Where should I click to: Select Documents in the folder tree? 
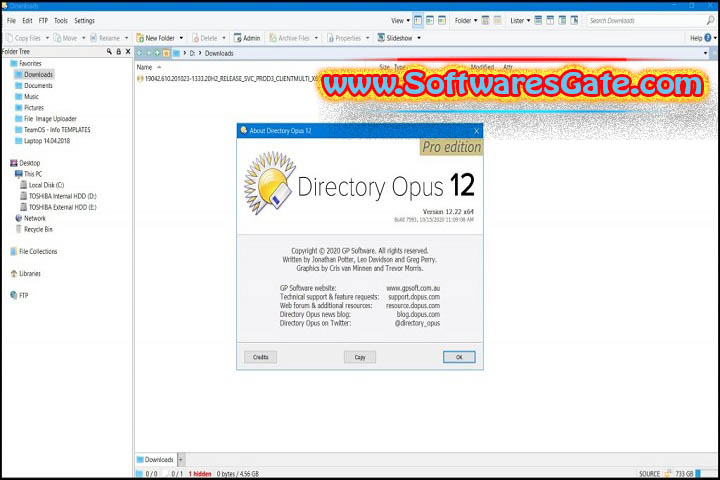click(x=38, y=85)
